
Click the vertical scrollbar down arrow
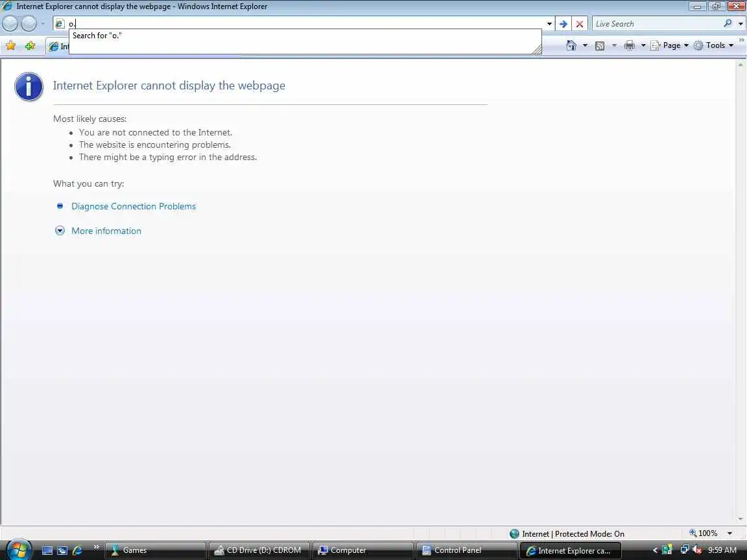741,519
